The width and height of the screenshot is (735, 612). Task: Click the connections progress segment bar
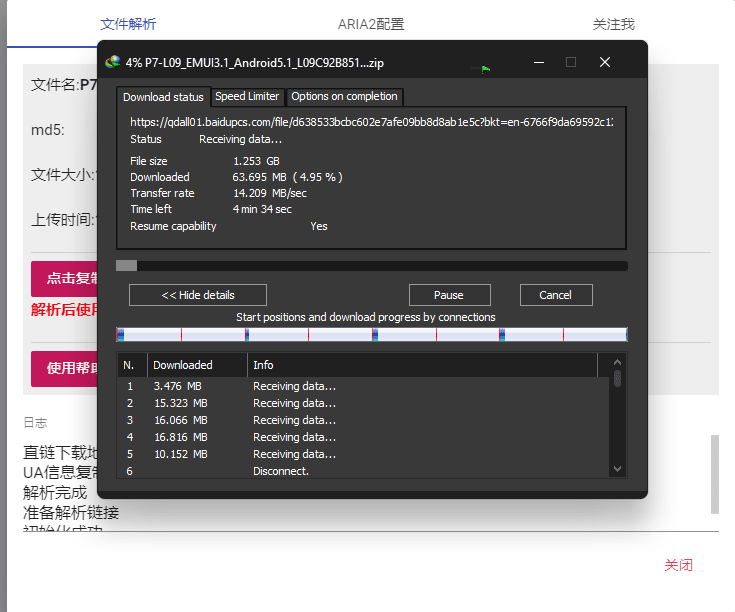click(372, 335)
